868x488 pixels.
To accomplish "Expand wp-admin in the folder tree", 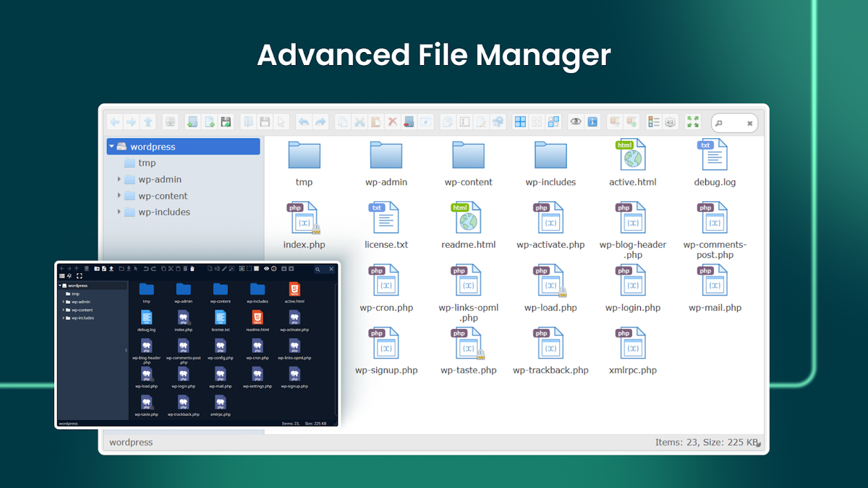I will 120,179.
